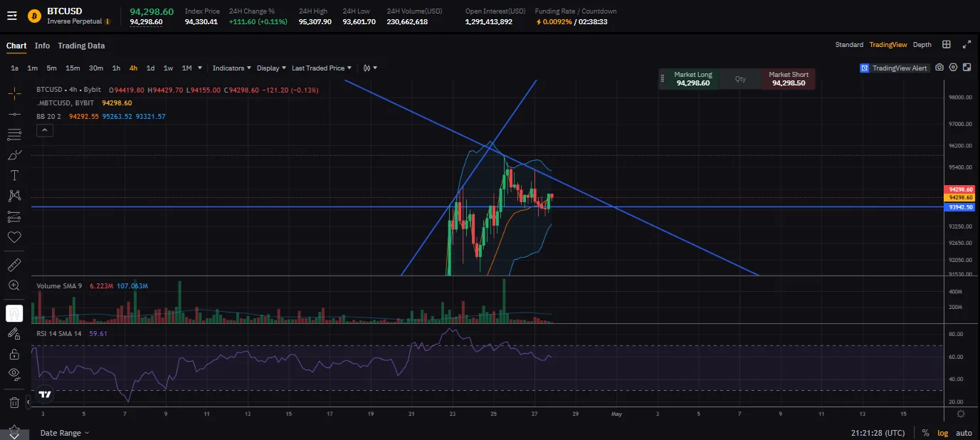Select the 1w timeframe
This screenshot has height=440, width=980.
click(x=168, y=68)
